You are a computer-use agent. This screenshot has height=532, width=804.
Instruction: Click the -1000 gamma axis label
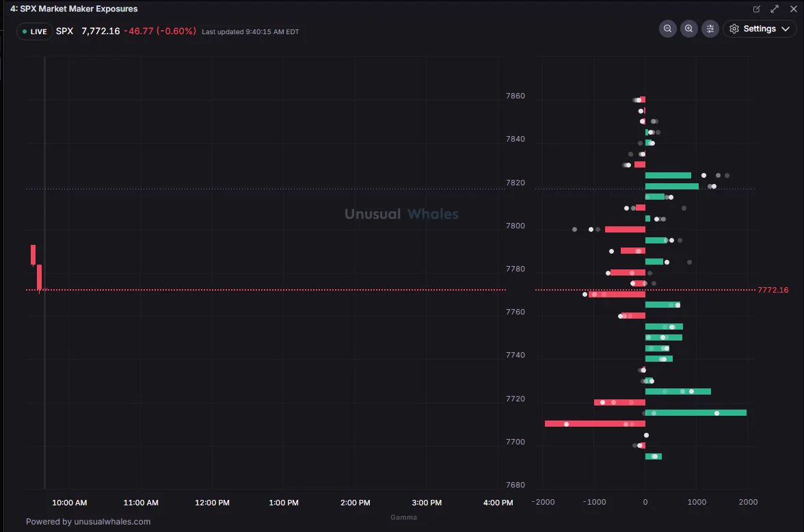tap(594, 502)
